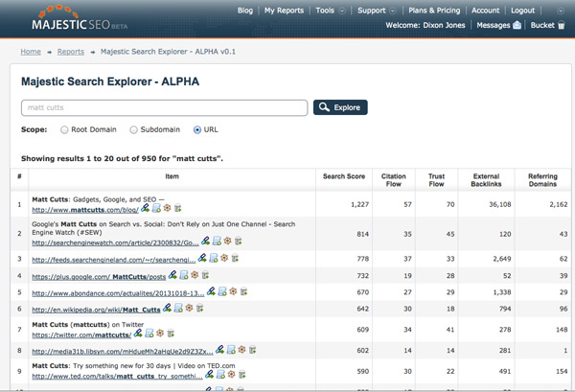The image size is (575, 392).
Task: Click the document-plus icon for plus.google.com row
Action: pos(184,275)
